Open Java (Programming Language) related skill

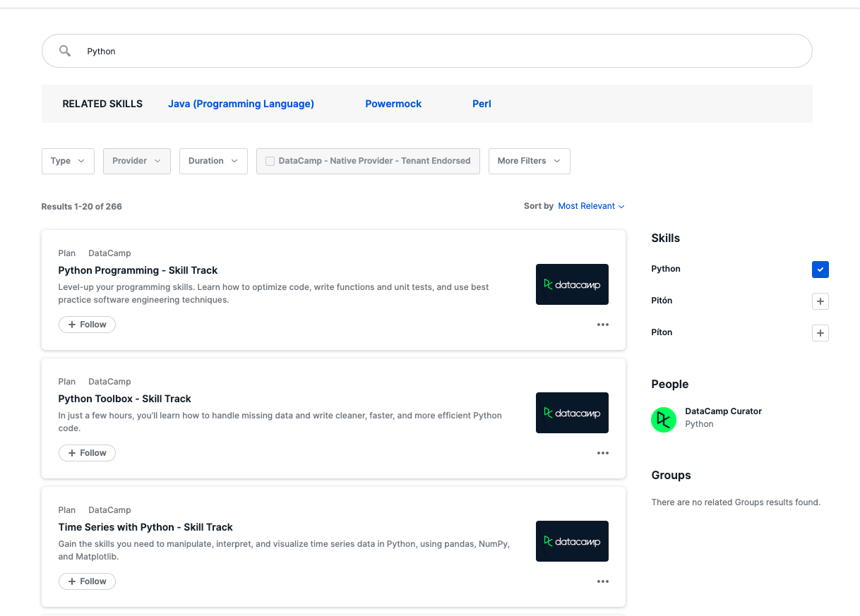click(241, 104)
